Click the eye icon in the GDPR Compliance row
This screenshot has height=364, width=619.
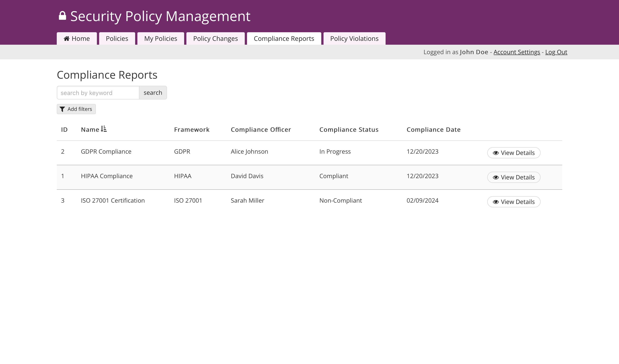[496, 153]
